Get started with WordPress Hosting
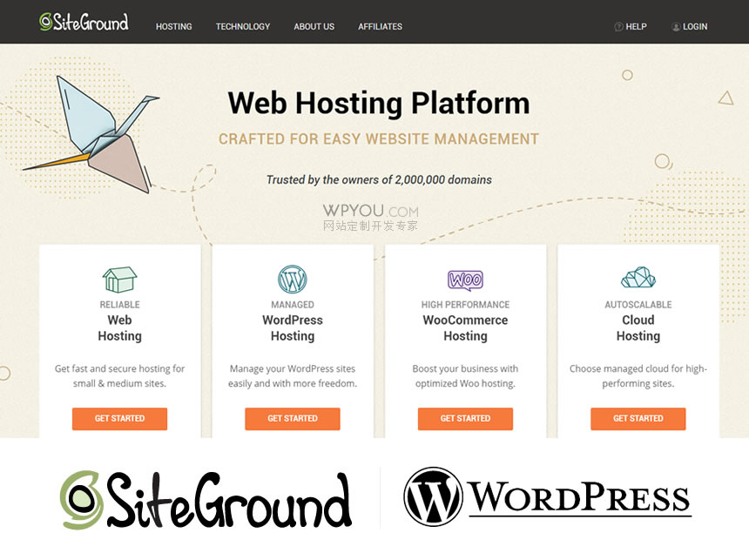 click(293, 419)
